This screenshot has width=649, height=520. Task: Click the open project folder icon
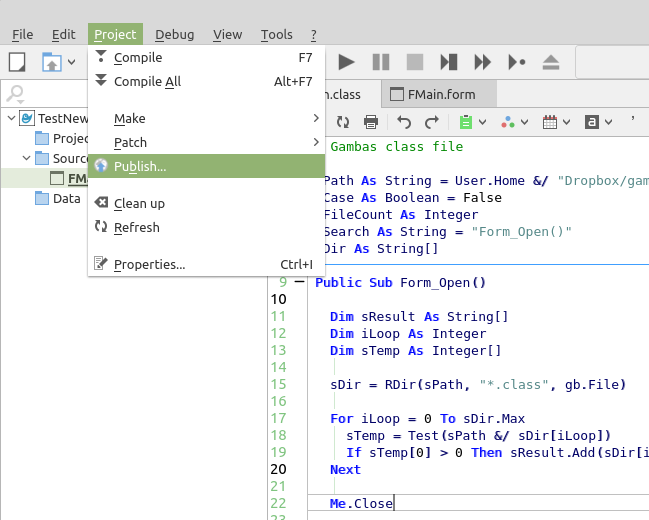point(51,63)
